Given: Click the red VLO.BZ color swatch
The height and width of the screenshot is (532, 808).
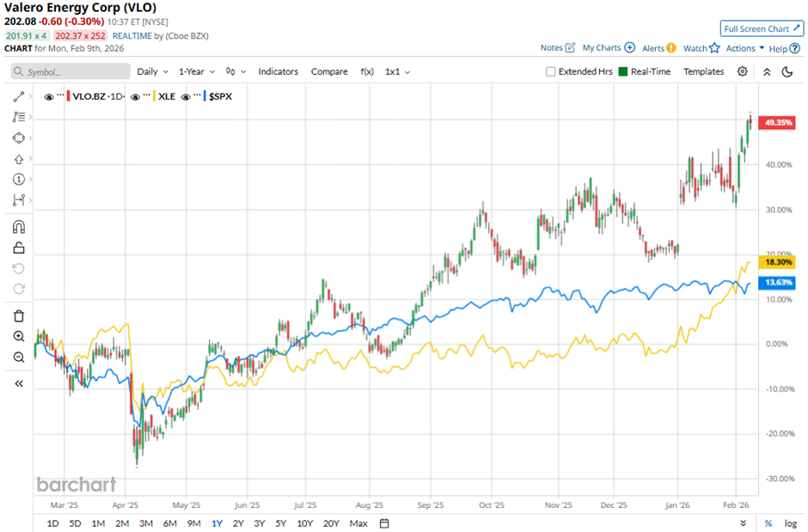Looking at the screenshot, I should point(68,96).
